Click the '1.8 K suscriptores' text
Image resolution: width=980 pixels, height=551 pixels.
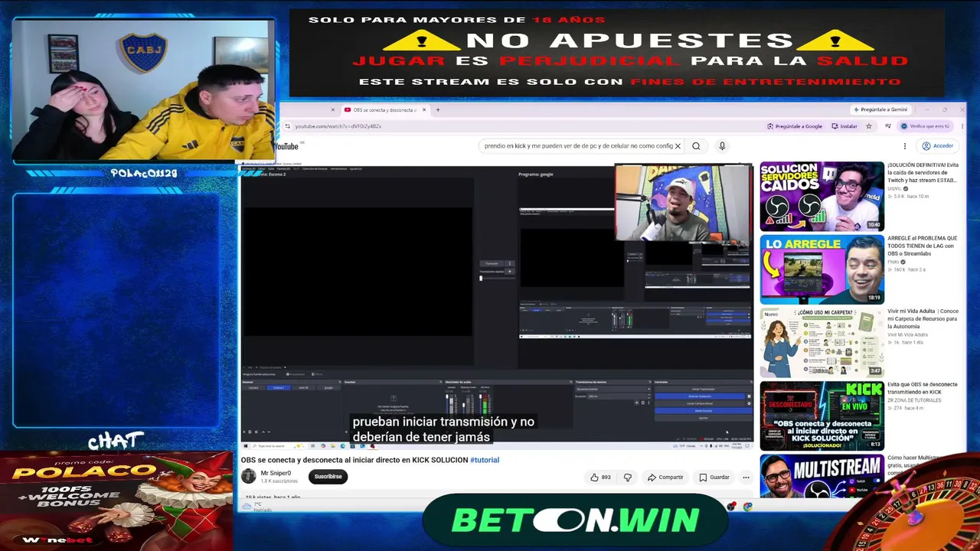tap(279, 481)
